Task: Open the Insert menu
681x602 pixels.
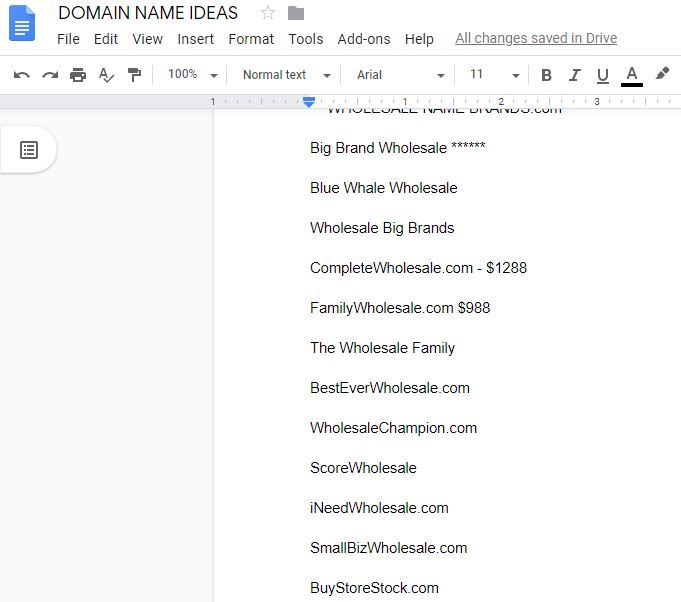Action: pyautogui.click(x=195, y=39)
